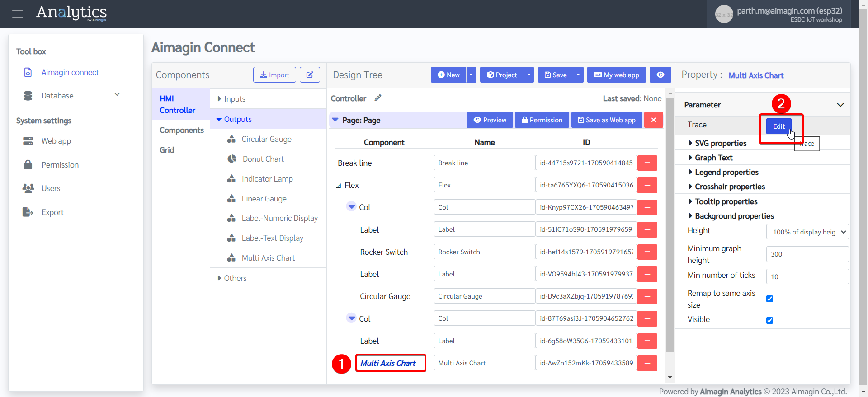Image resolution: width=868 pixels, height=397 pixels.
Task: Collapse the Flex tree node
Action: [339, 186]
